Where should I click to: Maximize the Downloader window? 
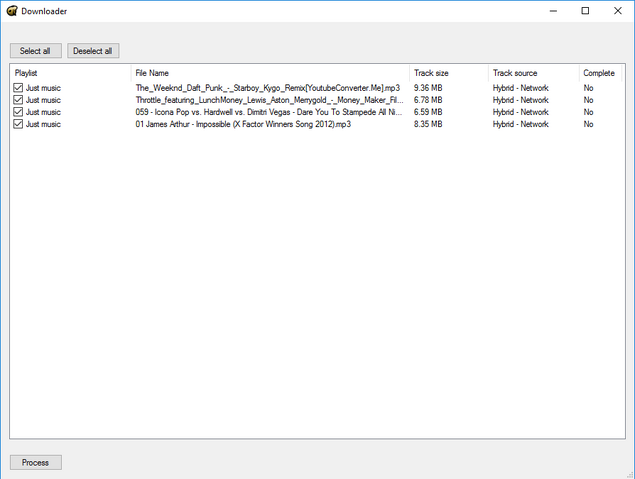click(585, 11)
